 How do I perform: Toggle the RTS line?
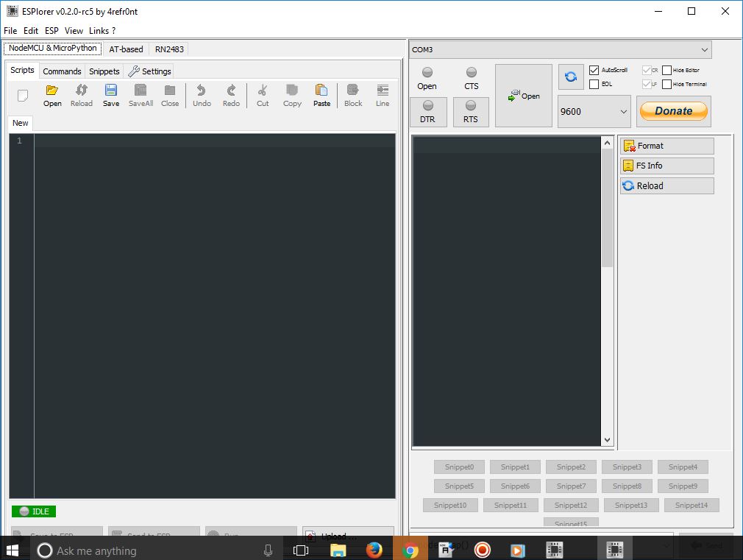[471, 112]
